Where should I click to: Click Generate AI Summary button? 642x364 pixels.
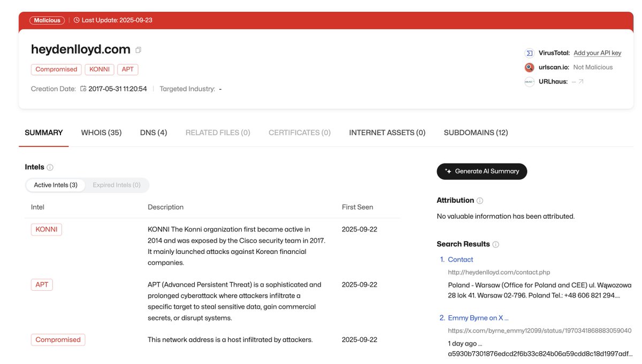(x=482, y=171)
